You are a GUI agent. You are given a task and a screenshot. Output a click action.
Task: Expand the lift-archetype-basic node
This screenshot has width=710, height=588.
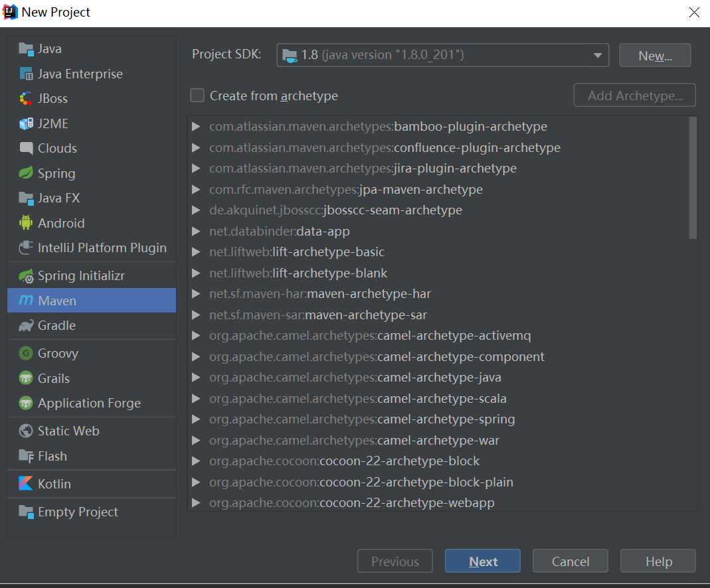pyautogui.click(x=196, y=252)
